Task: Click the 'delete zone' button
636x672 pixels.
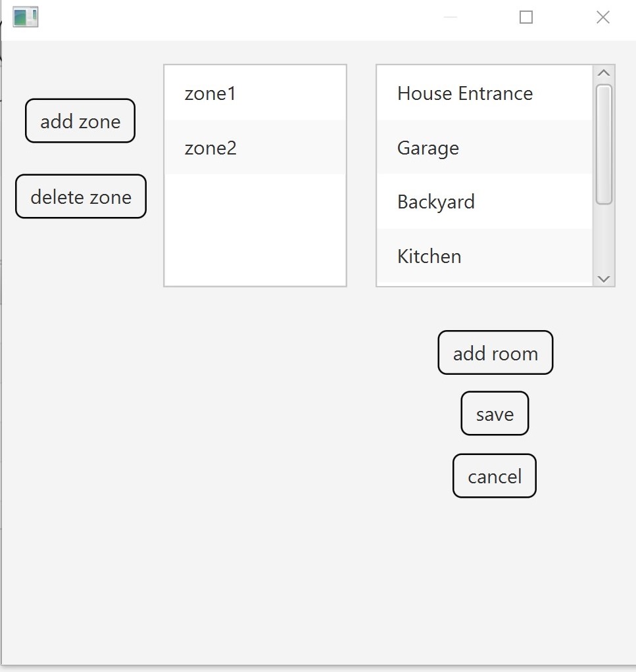Action: [x=80, y=196]
